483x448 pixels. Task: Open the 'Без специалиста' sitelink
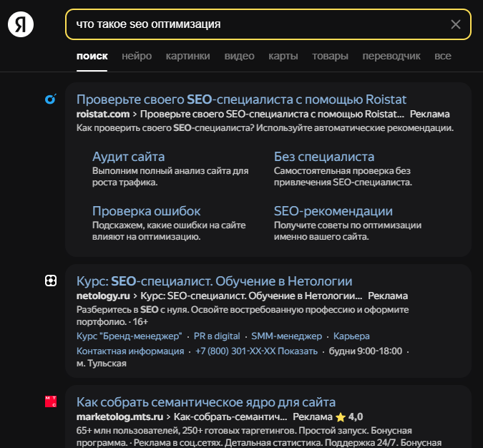pos(324,157)
